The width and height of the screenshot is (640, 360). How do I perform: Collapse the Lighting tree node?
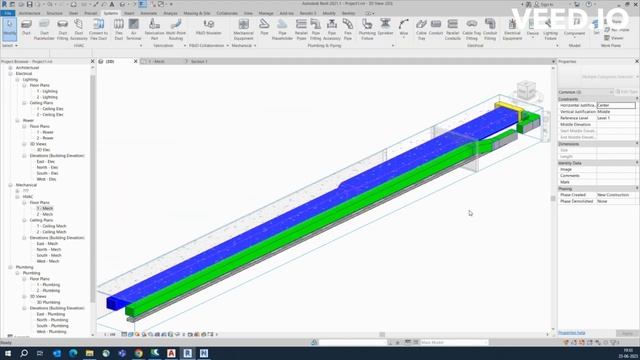18,80
